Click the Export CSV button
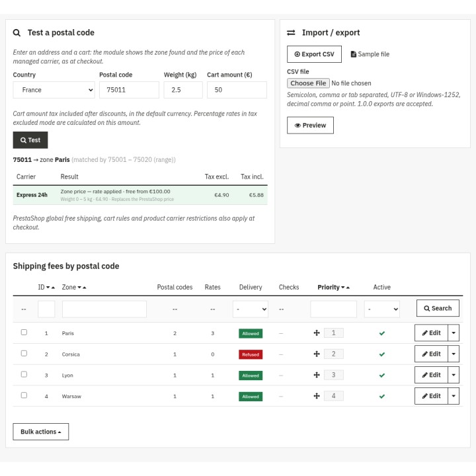 tap(314, 54)
